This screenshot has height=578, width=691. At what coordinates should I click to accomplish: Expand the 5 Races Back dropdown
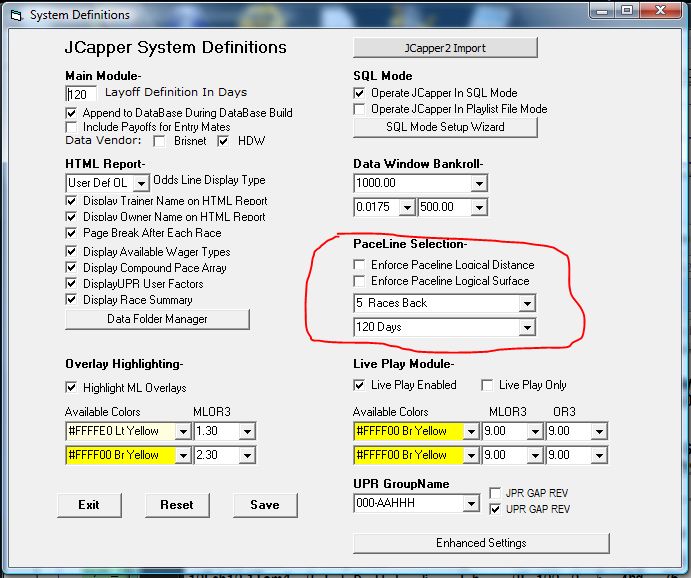pos(527,303)
